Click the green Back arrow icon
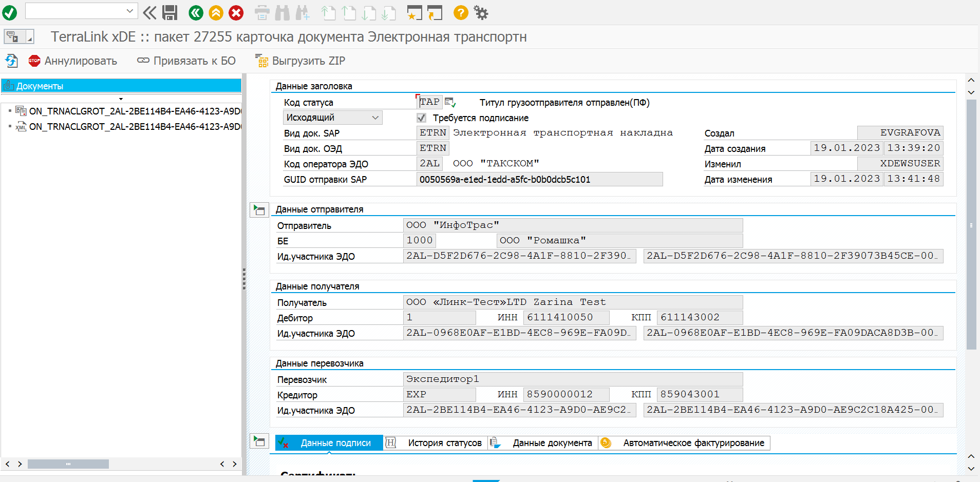This screenshot has width=980, height=482. (196, 12)
